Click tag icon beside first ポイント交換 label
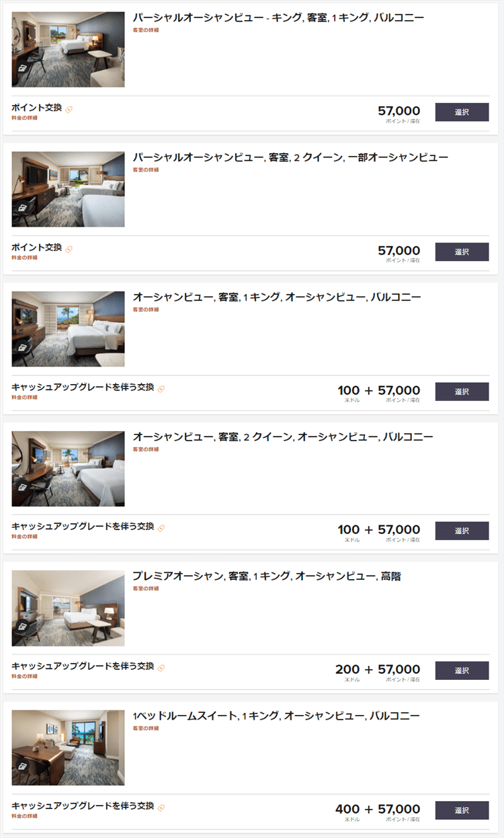The height and width of the screenshot is (838, 504). click(69, 109)
